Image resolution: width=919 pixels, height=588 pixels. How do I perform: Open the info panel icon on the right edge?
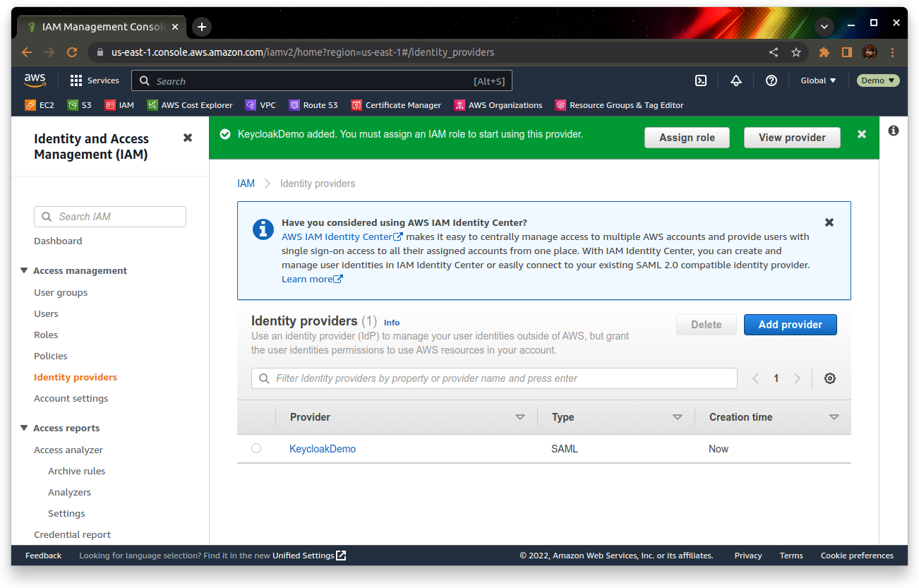[894, 131]
